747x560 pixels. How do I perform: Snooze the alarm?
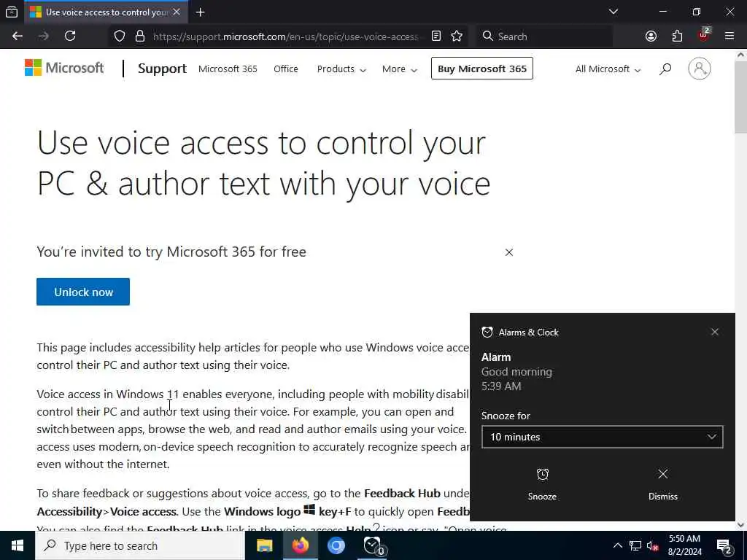(x=542, y=484)
